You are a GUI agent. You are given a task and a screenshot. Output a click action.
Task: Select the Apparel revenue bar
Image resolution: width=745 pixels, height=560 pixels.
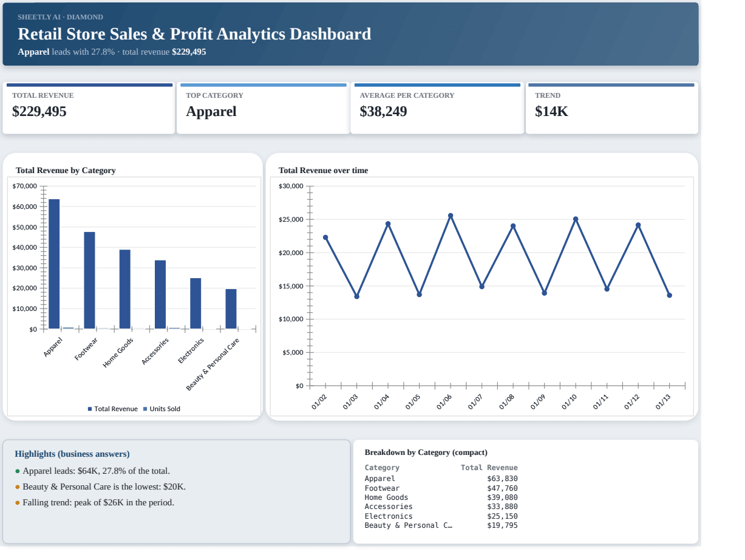click(54, 264)
